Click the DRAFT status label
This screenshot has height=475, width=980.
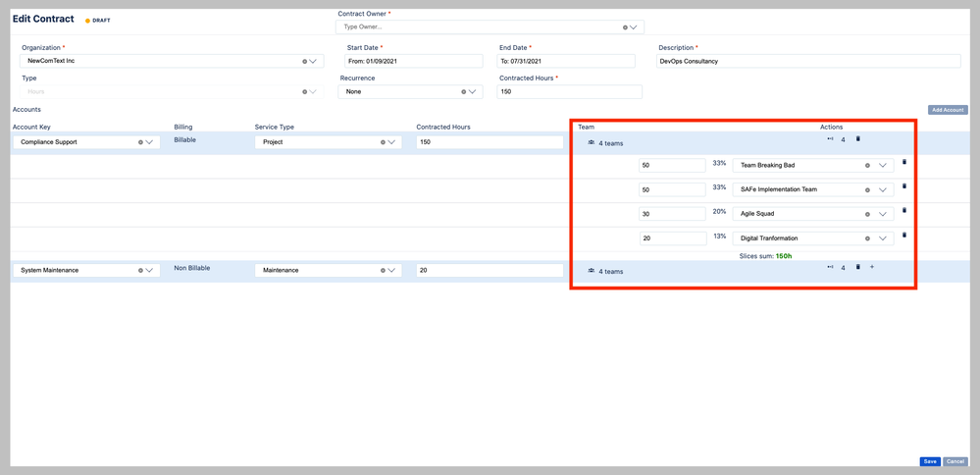click(x=101, y=21)
